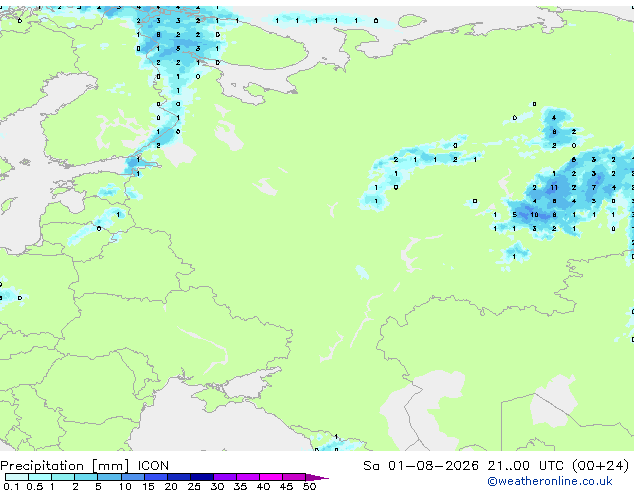Pick the 25–30 mm dark blue swatch

click(x=201, y=477)
